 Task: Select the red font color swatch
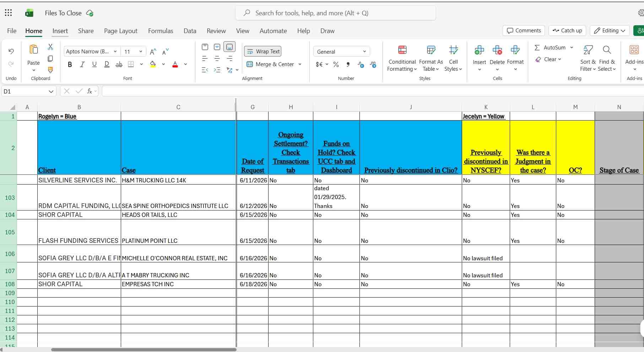pos(175,64)
